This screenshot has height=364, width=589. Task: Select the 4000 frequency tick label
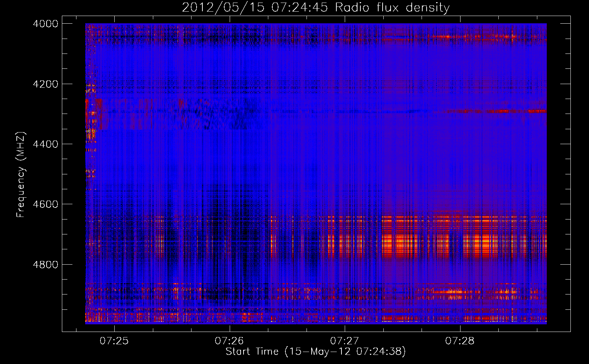point(46,24)
